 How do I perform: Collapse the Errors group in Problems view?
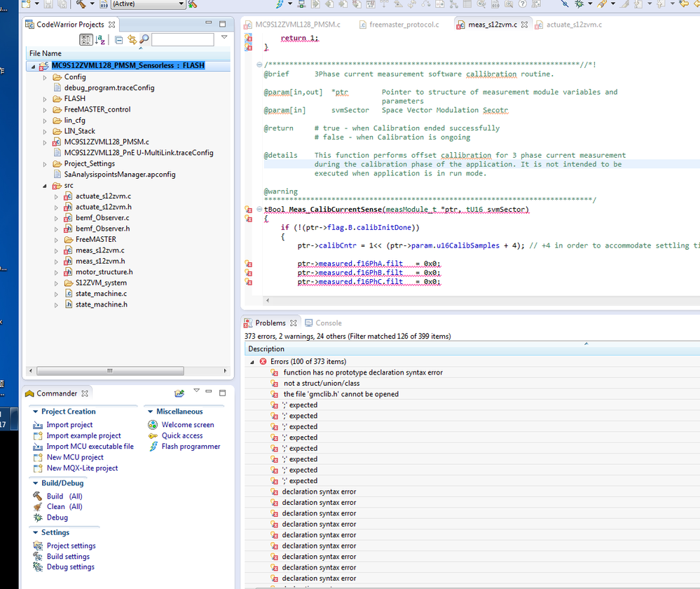pyautogui.click(x=252, y=361)
